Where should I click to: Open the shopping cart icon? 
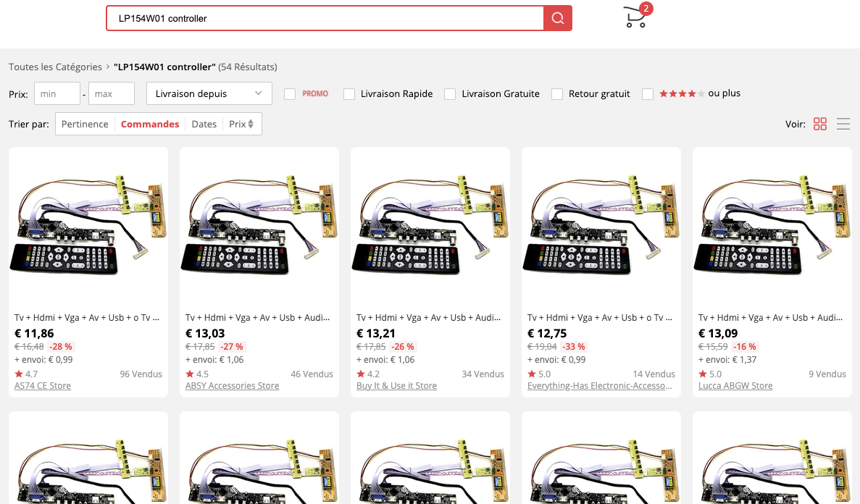635,18
